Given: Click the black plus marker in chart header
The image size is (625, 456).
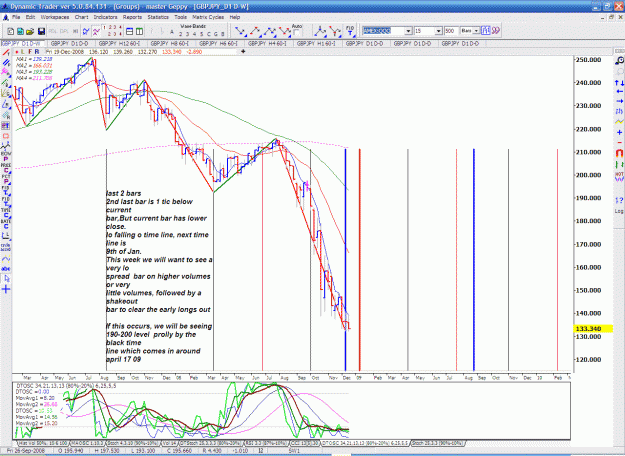Looking at the screenshot, I should 243,51.
